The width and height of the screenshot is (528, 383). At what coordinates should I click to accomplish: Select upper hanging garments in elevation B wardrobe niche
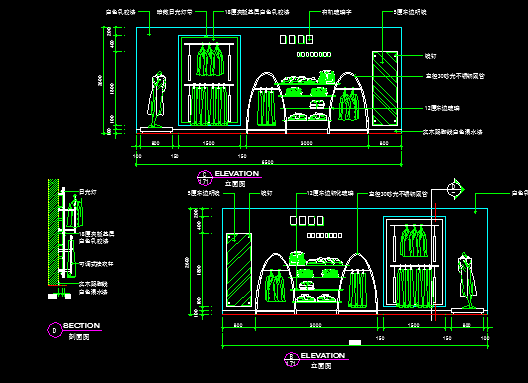click(414, 242)
